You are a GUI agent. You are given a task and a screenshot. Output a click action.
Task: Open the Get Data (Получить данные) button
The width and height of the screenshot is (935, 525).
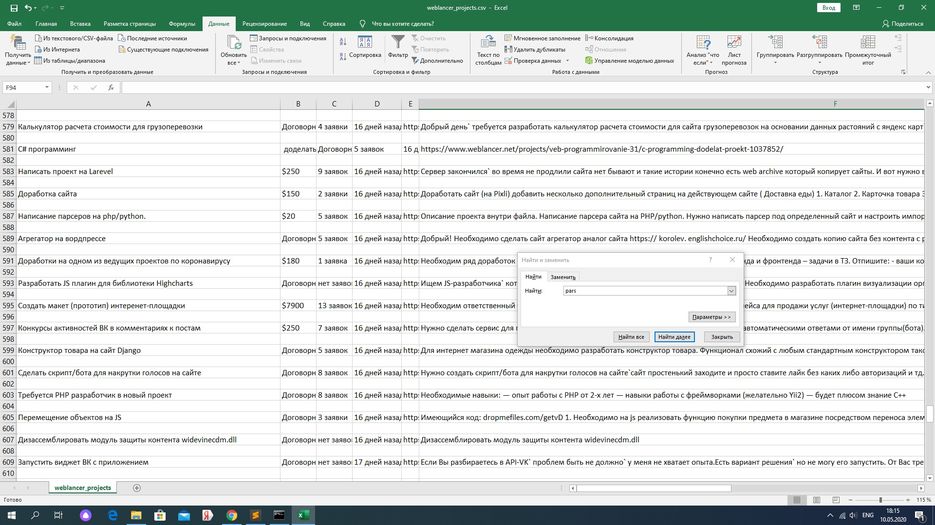pyautogui.click(x=17, y=51)
